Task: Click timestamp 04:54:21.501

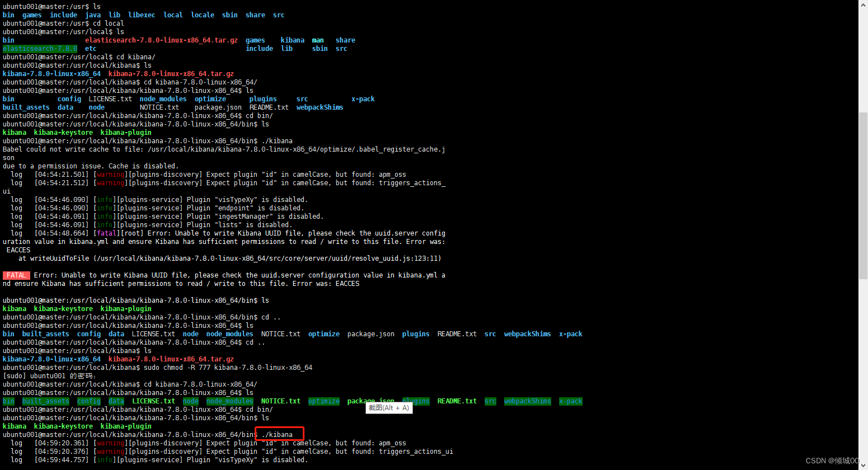Action: coord(62,175)
